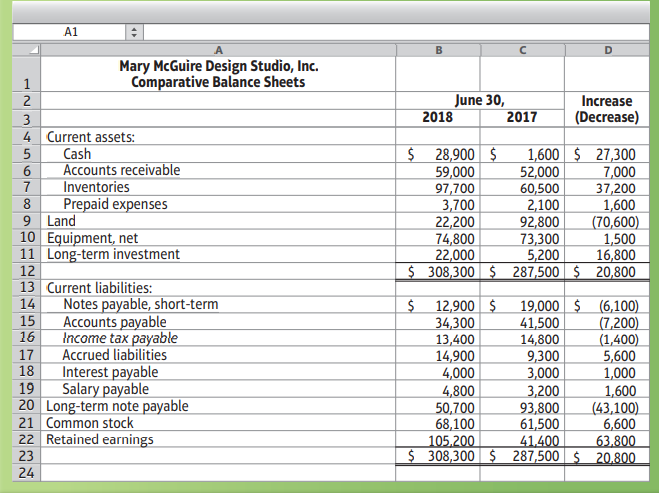The image size is (659, 493).
Task: Click Long-term investment increase 16,800
Action: click(616, 255)
